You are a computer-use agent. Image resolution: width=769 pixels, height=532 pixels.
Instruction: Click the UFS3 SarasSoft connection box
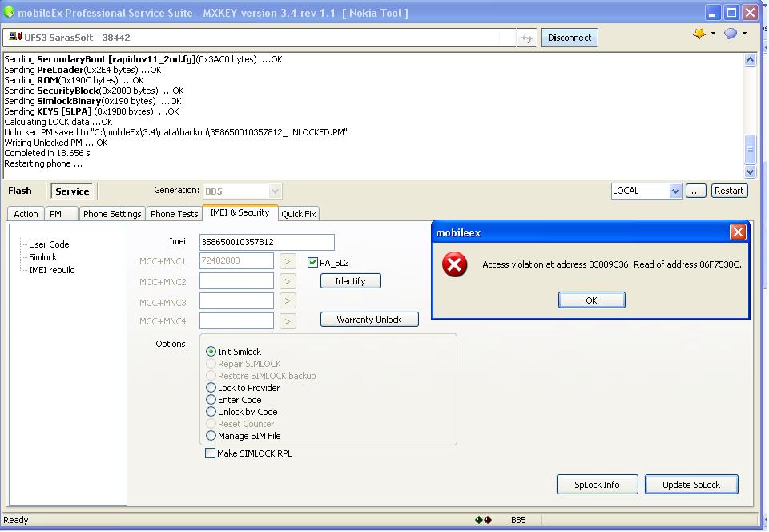[260, 38]
